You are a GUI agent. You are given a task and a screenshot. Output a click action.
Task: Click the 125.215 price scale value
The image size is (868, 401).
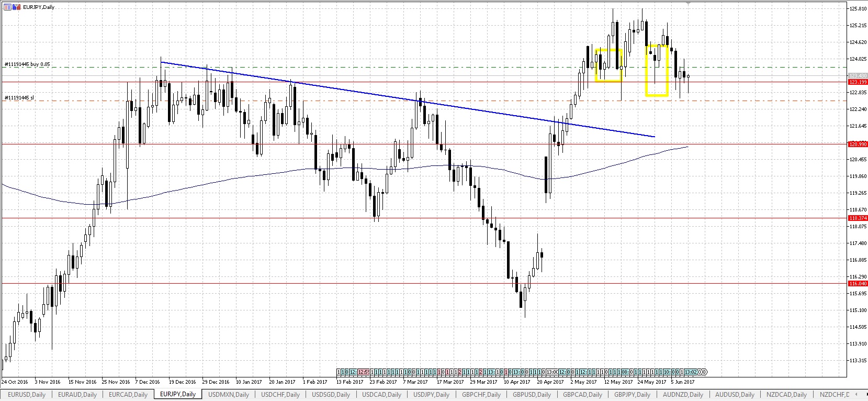(859, 26)
